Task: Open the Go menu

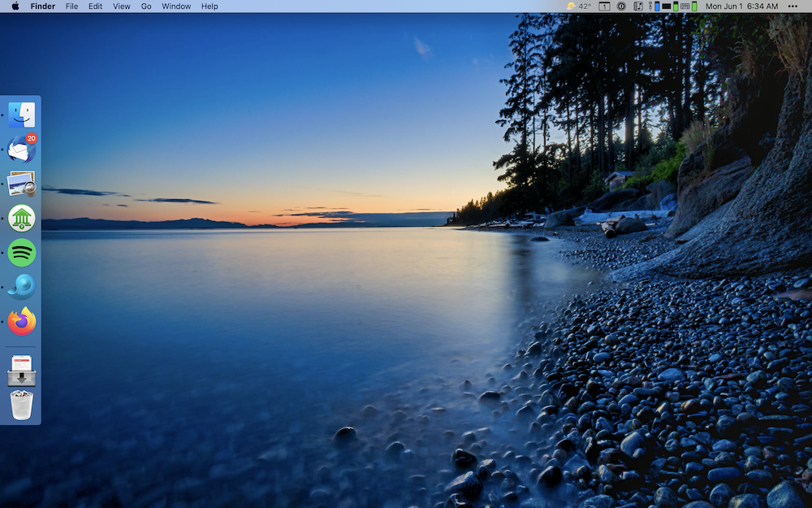Action: (146, 7)
